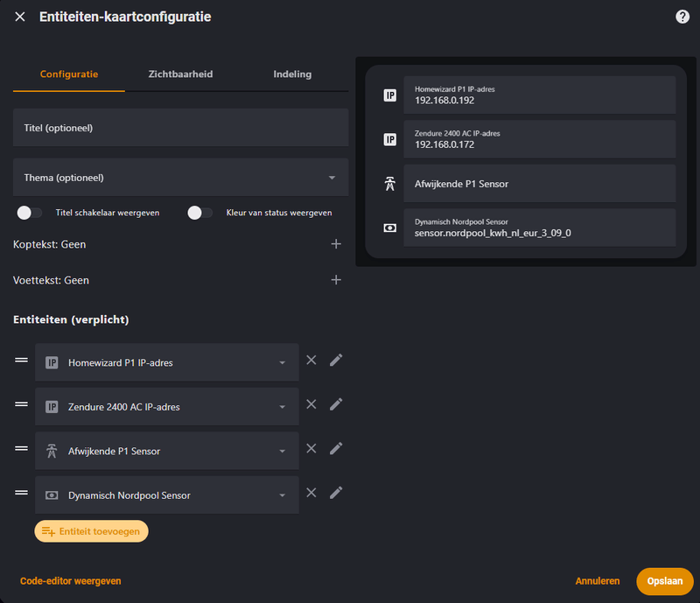Viewport: 700px width, 603px height.
Task: Click the Titel (optioneel) input field
Action: [180, 128]
